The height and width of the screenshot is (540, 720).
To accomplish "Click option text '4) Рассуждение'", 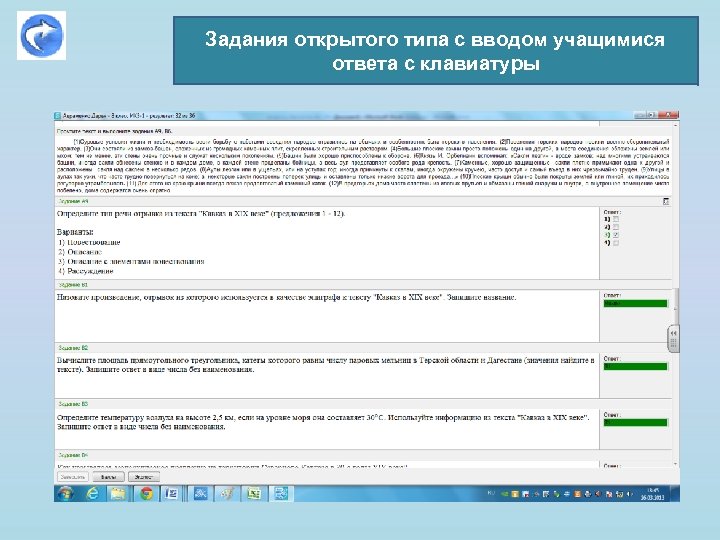I will pyautogui.click(x=86, y=271).
